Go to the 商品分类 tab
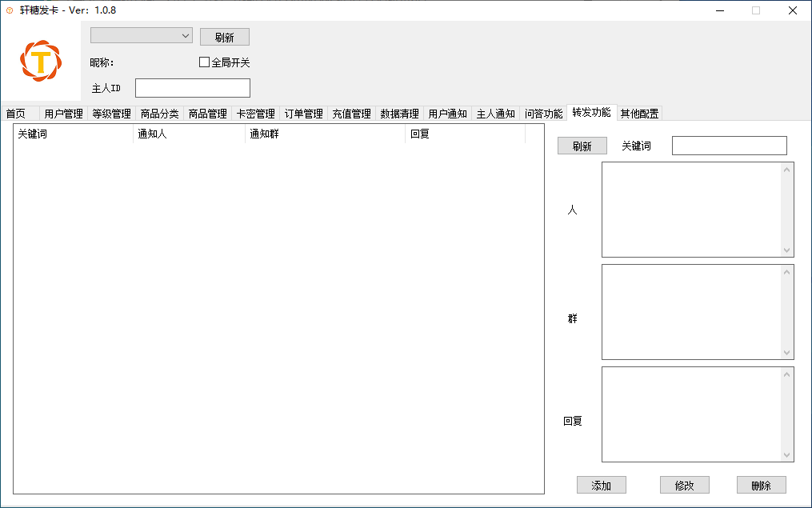This screenshot has width=812, height=508. click(x=159, y=114)
